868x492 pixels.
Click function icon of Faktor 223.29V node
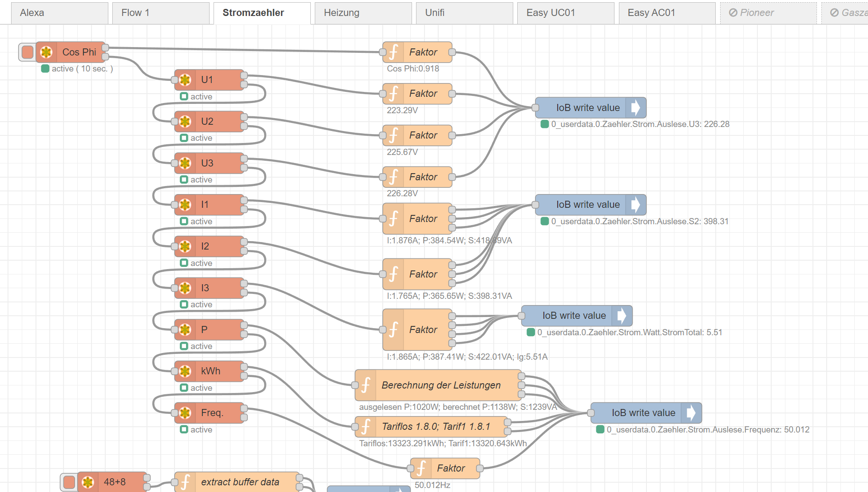point(393,94)
